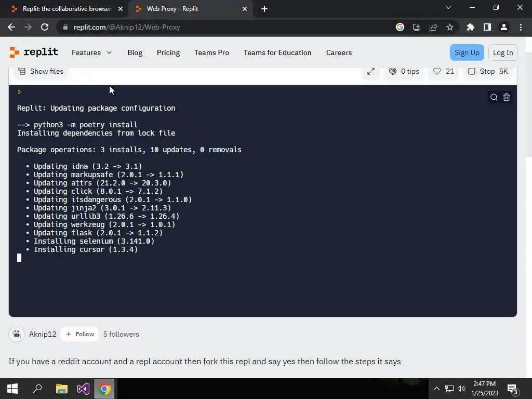Click the Sign Up button

tap(467, 52)
